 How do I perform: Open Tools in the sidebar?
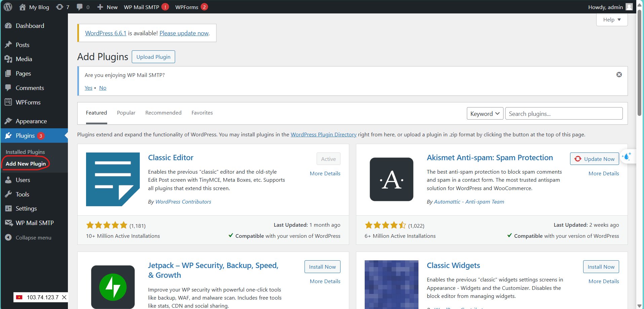pyautogui.click(x=34, y=194)
